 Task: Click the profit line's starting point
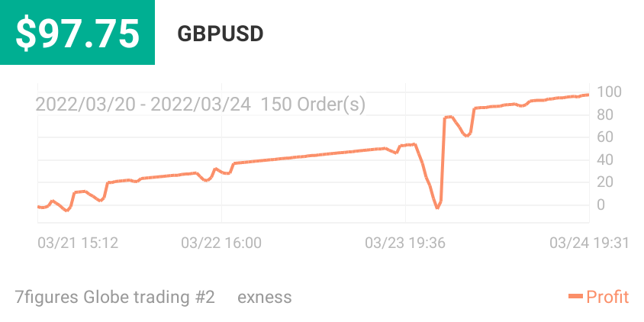39,207
